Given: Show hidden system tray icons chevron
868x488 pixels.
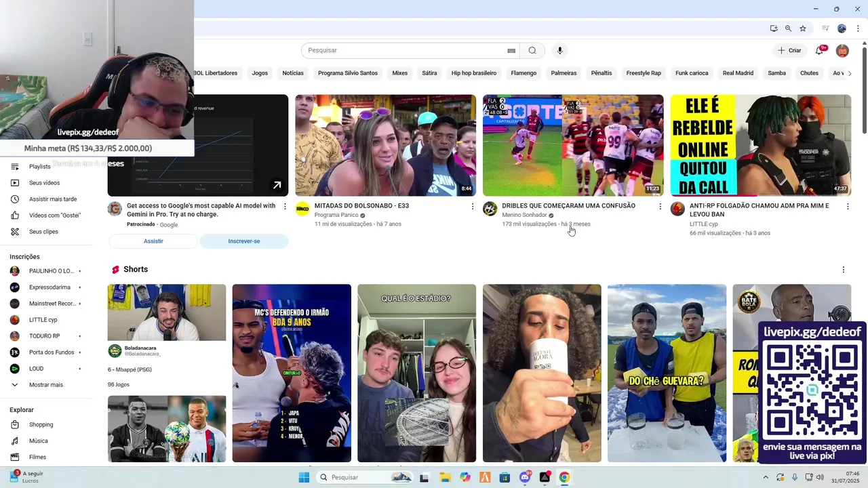Looking at the screenshot, I should click(766, 477).
